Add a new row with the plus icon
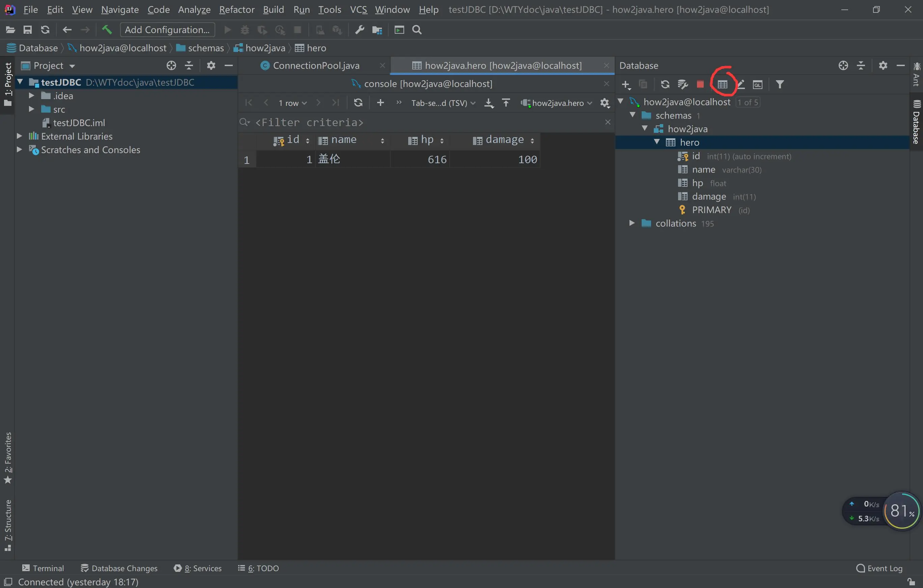This screenshot has width=923, height=588. point(380,102)
